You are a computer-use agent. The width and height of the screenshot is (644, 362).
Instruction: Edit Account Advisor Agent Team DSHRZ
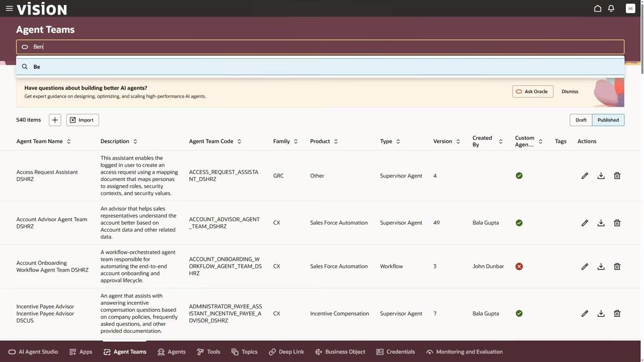[585, 223]
